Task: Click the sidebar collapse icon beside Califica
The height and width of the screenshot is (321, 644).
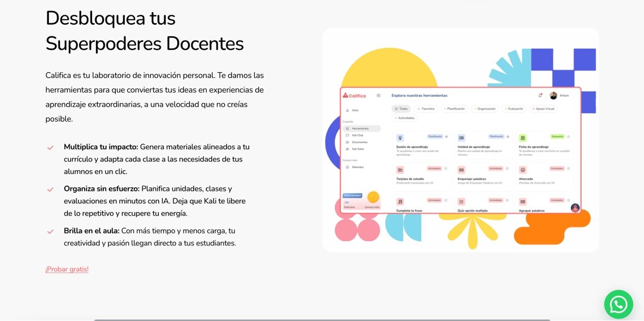Action: pyautogui.click(x=378, y=95)
